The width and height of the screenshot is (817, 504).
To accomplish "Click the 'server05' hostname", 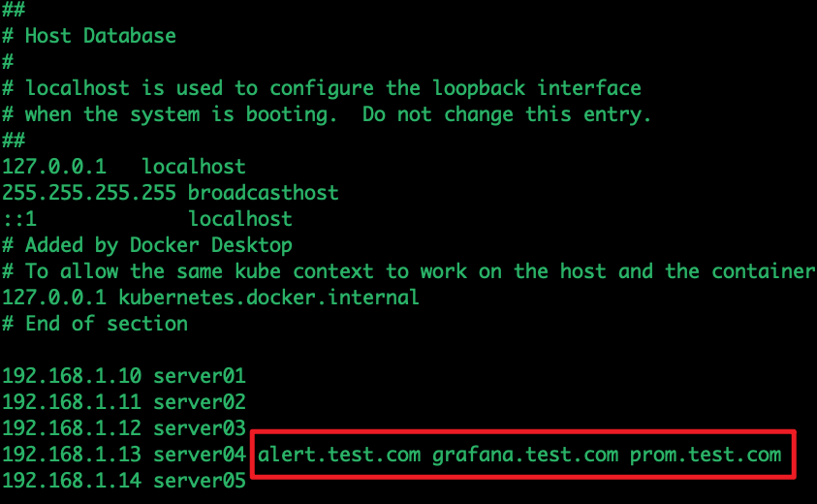I will [x=200, y=480].
